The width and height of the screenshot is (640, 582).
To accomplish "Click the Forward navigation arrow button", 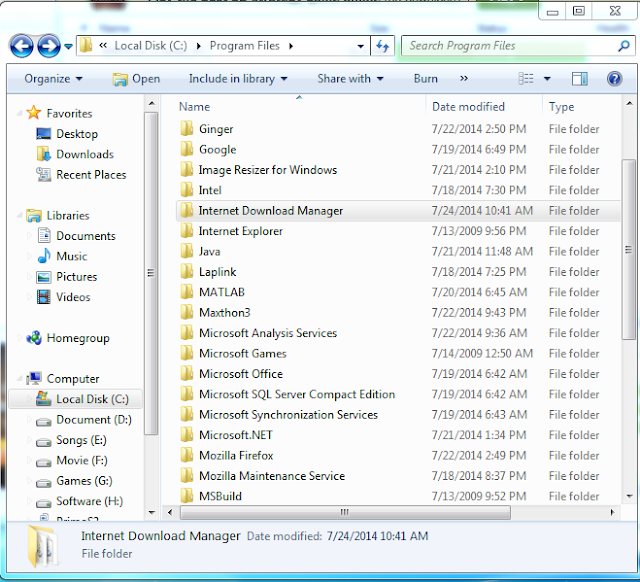I will click(x=49, y=46).
